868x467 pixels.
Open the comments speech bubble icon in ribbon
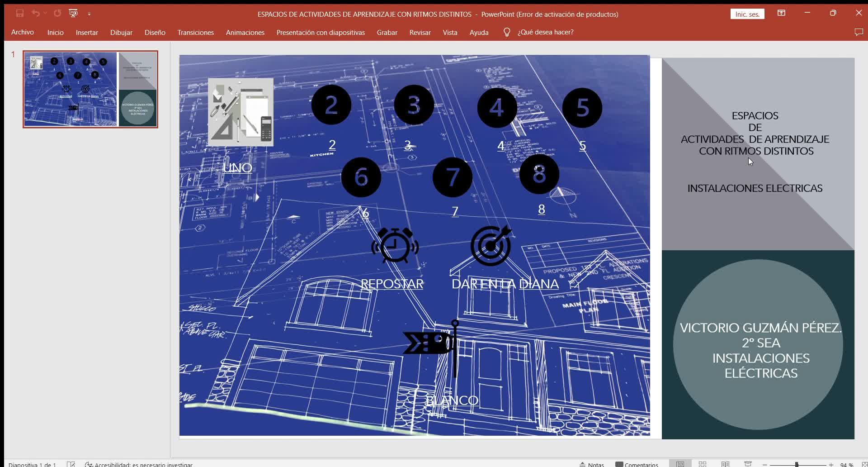[859, 32]
